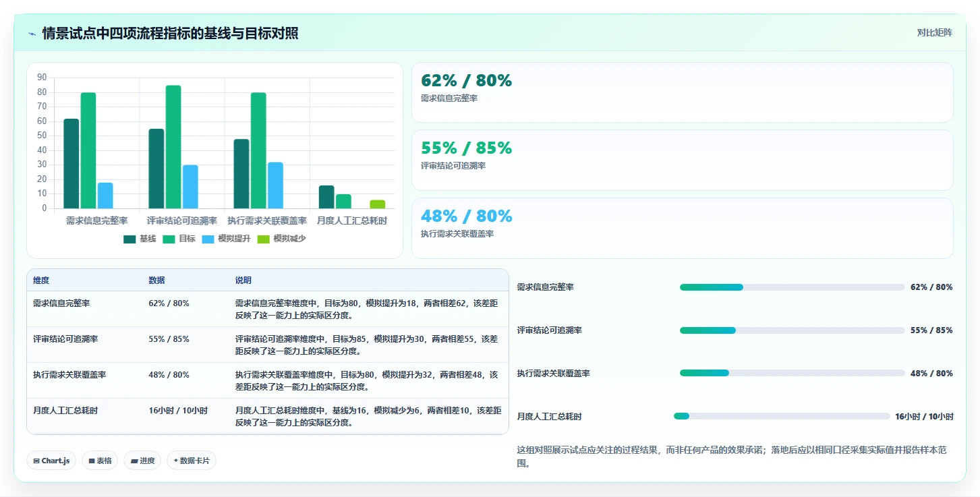Click the 55% / 85% data card
The image size is (980, 497).
point(682,160)
